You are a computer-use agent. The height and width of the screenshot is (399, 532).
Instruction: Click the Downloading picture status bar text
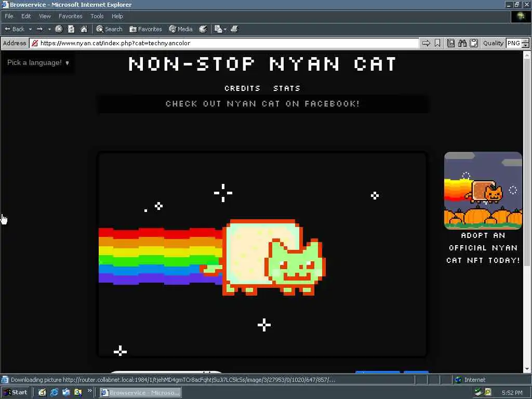pos(173,380)
